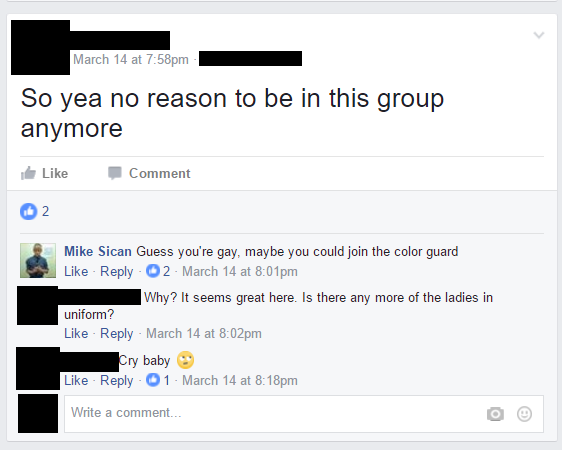Reply to the ladies in uniform comment

tap(116, 334)
